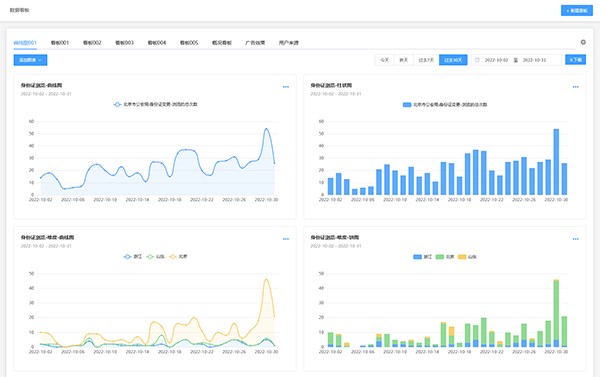Open more options for top-right bar chart
Viewport: 600px width, 377px height.
tap(576, 87)
